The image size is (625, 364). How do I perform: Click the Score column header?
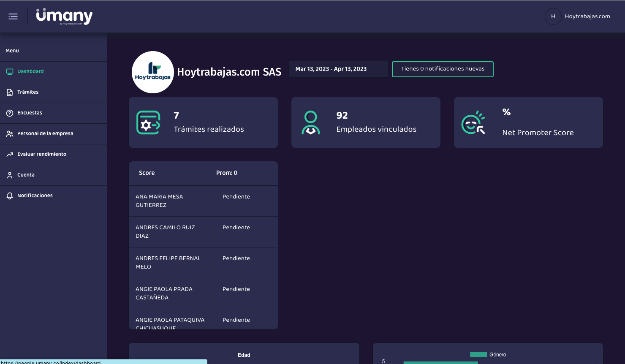[147, 173]
